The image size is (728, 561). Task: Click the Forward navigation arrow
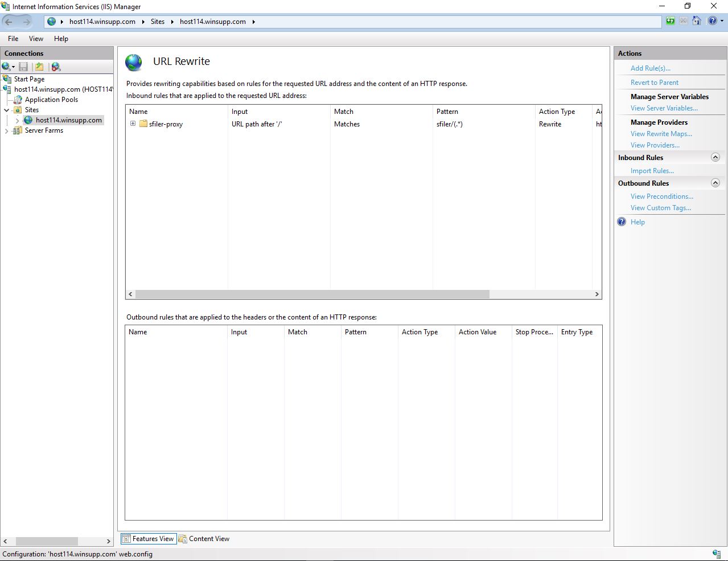[x=27, y=22]
